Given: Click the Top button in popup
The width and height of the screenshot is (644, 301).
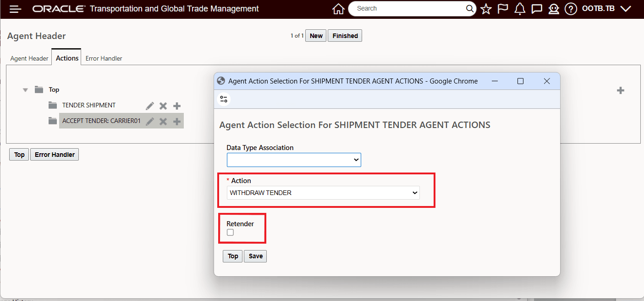Looking at the screenshot, I should tap(233, 256).
